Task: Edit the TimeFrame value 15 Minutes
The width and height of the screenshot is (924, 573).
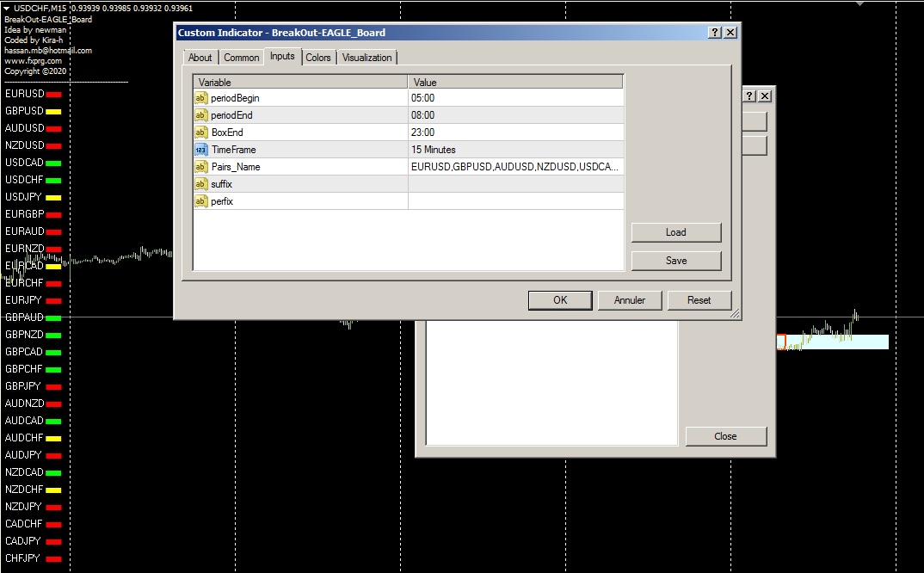Action: pos(514,150)
